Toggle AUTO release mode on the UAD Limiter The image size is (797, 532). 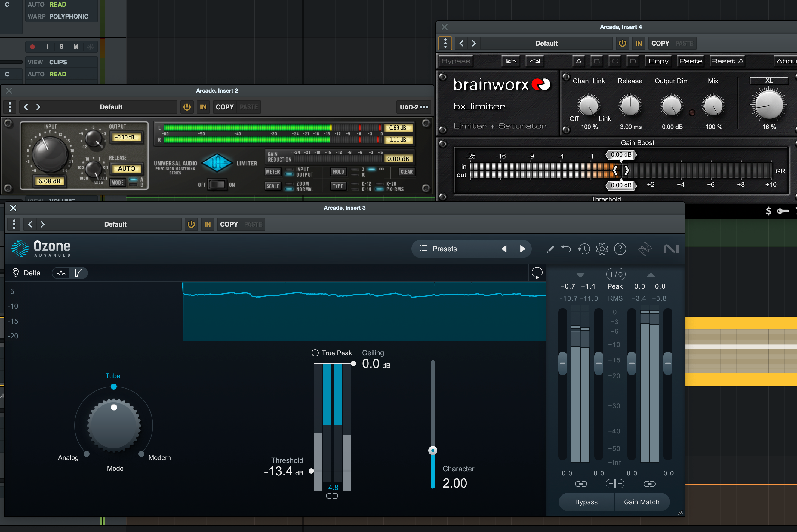point(127,168)
